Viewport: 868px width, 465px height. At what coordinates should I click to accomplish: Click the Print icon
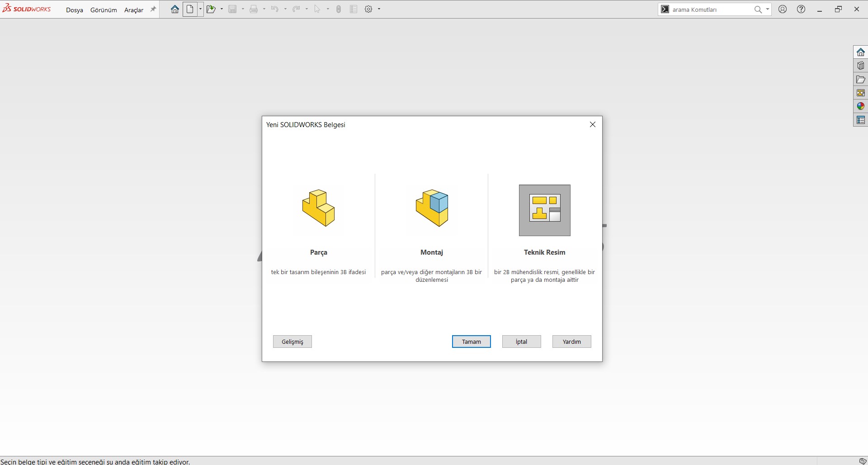pos(254,9)
